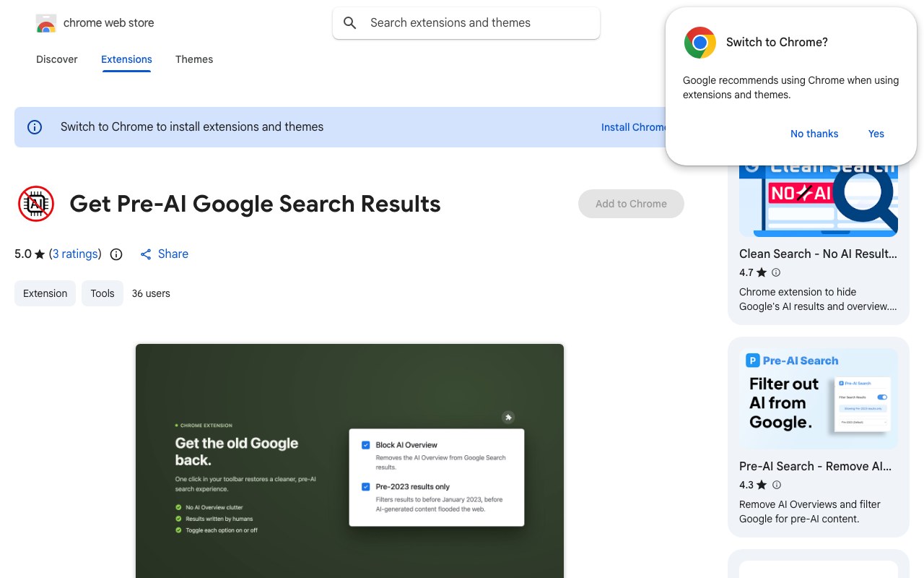
Task: Open the Discover tab
Action: [x=57, y=59]
